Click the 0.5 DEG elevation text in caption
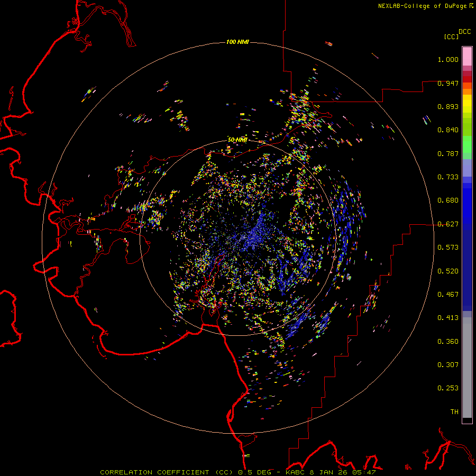476x476 pixels. point(255,472)
